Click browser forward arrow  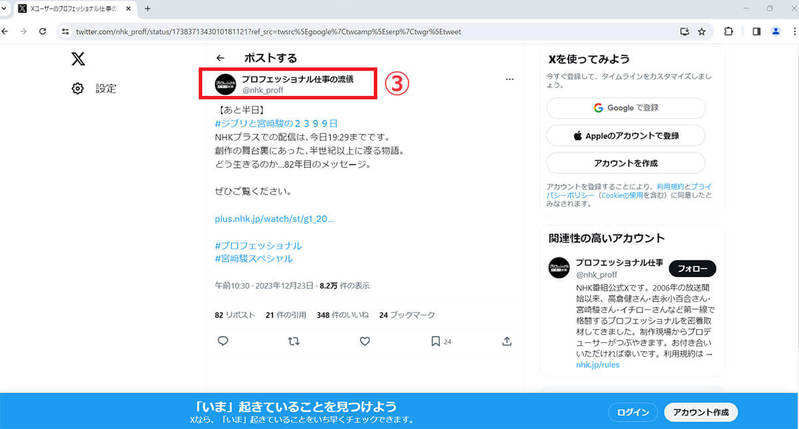(x=23, y=32)
